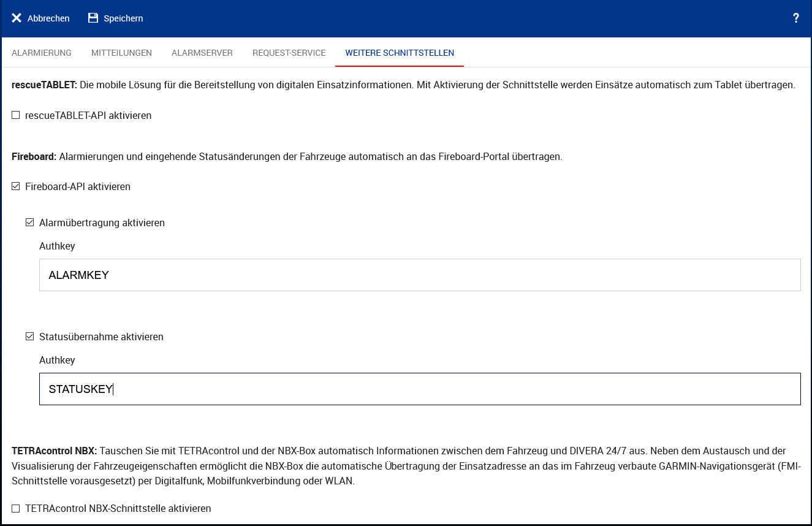Screen dimensions: 812x526
Task: Click the X icon beside Abbrechen
Action: click(x=17, y=18)
